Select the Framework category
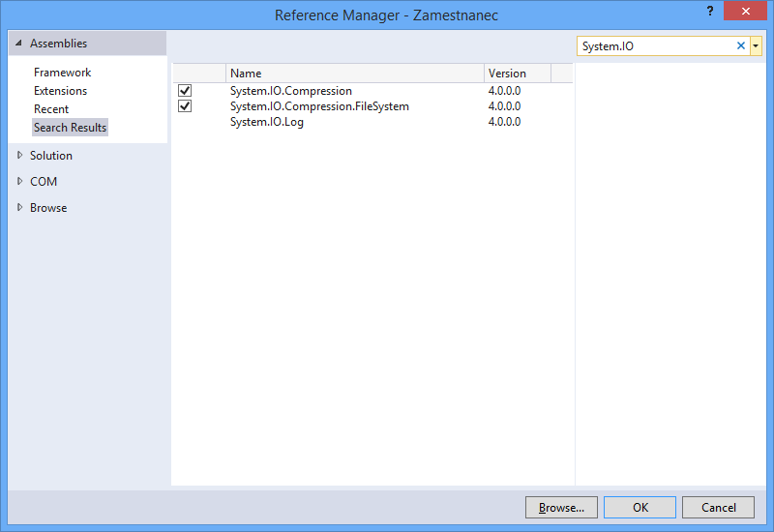Screen dimensions: 774x532 (62, 73)
